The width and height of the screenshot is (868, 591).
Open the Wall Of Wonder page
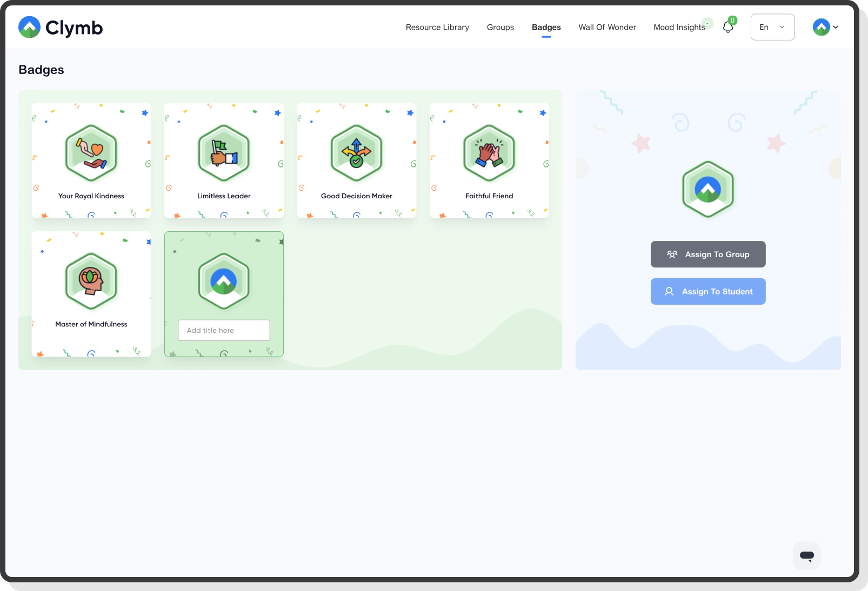607,26
